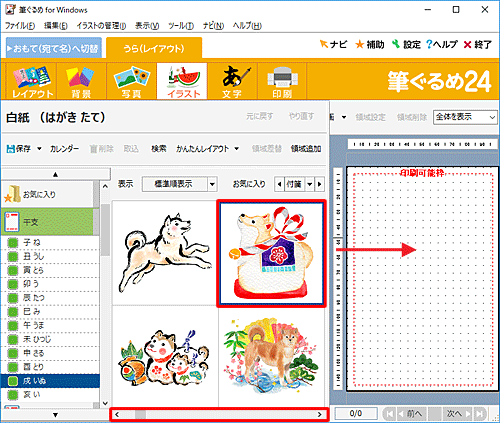Screen dimensions: 500x423
Task: Open the ヘルプ menu in menu bar
Action: pyautogui.click(x=247, y=25)
